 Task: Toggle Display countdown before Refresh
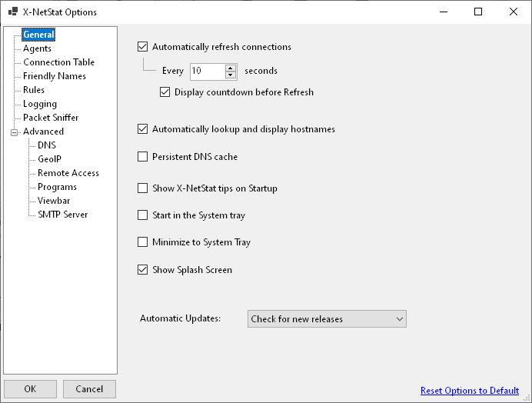click(x=165, y=92)
